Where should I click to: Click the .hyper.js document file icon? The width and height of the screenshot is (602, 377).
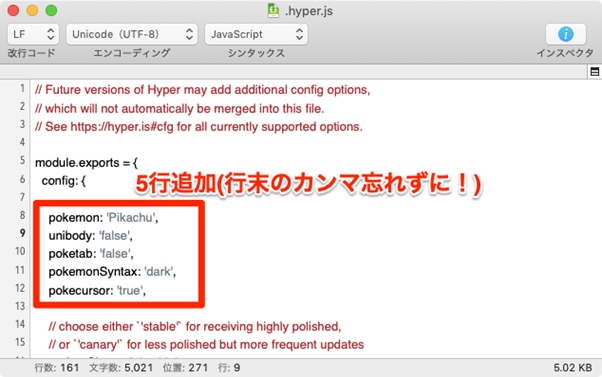pyautogui.click(x=273, y=11)
